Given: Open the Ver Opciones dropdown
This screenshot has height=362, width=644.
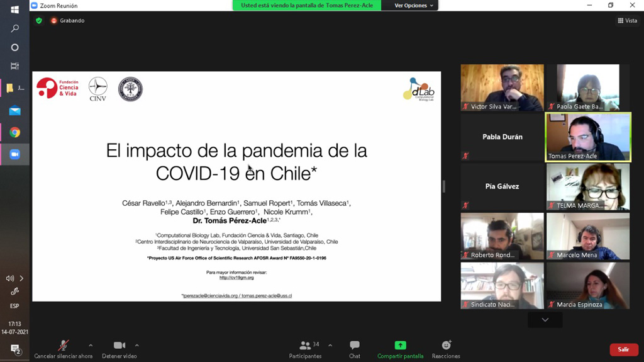Looking at the screenshot, I should 414,5.
